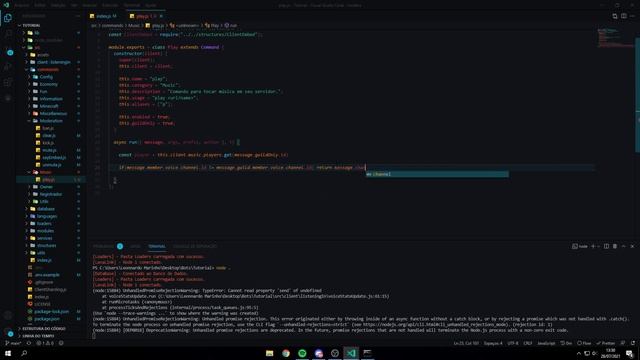This screenshot has width=640, height=360.
Task: Switch to the Terminal panel tab
Action: pos(157,246)
